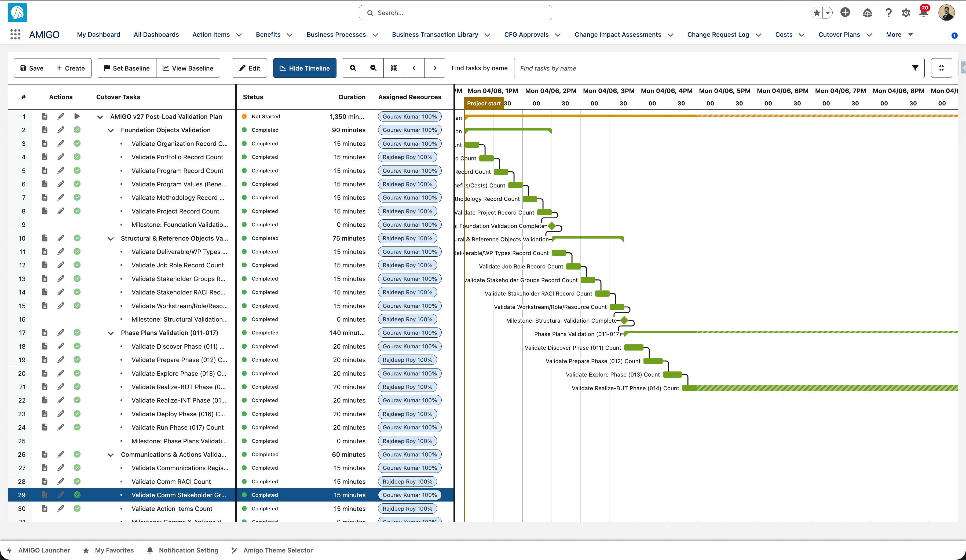
Task: Click the play icon on row 1
Action: pos(77,116)
